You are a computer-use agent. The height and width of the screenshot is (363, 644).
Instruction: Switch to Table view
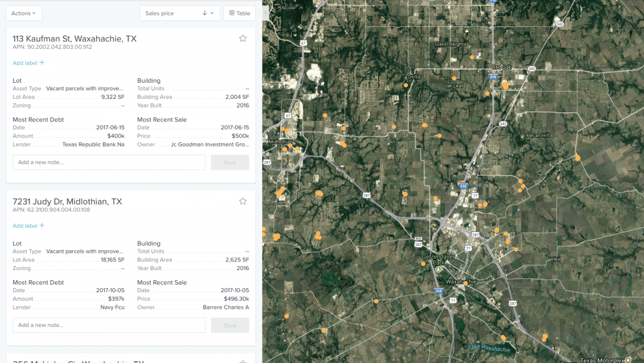[239, 13]
